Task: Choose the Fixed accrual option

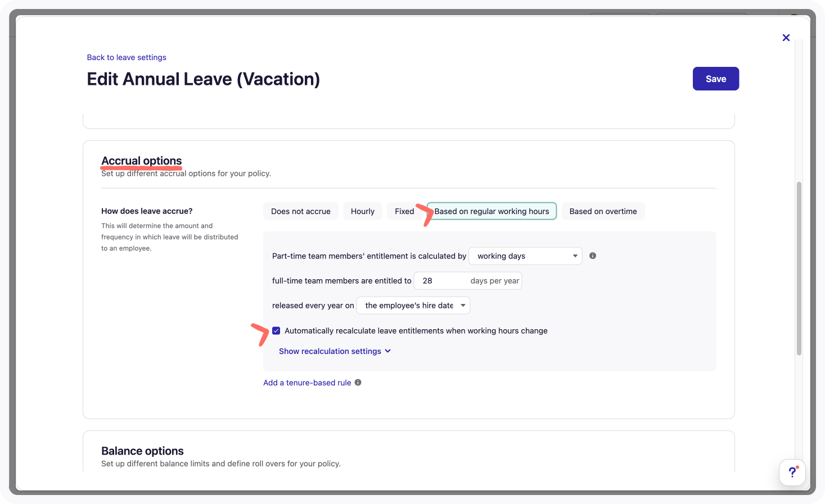Action: (404, 211)
